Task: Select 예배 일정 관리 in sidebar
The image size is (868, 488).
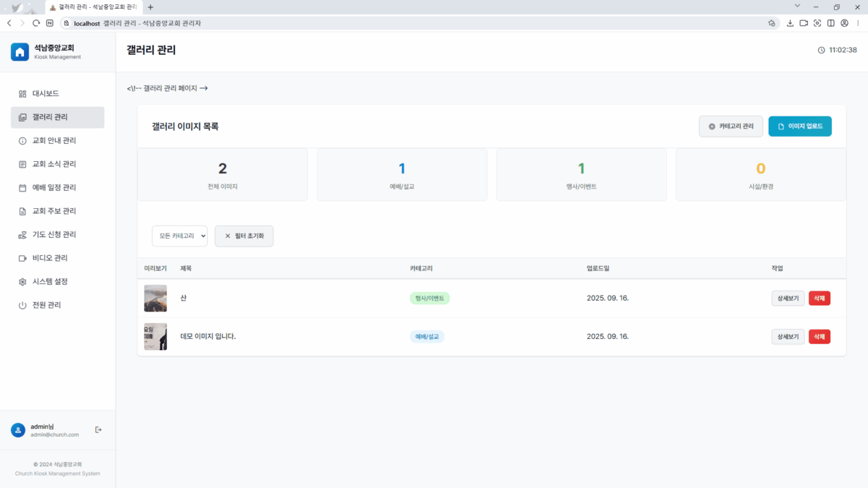Action: point(54,188)
